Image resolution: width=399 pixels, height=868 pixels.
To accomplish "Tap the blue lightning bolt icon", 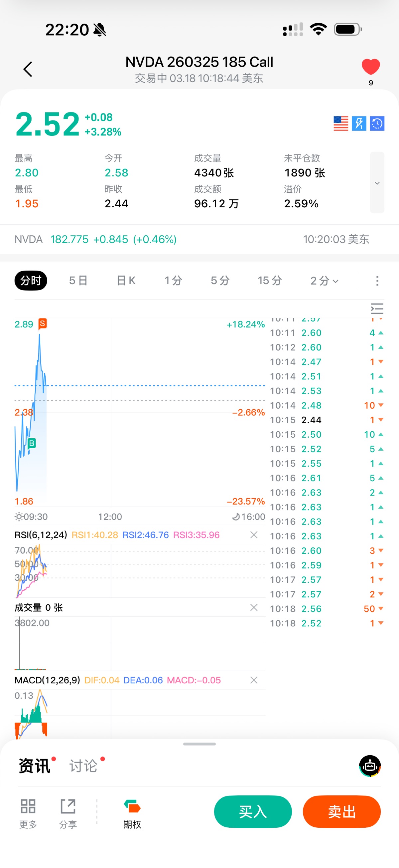I will coord(359,124).
